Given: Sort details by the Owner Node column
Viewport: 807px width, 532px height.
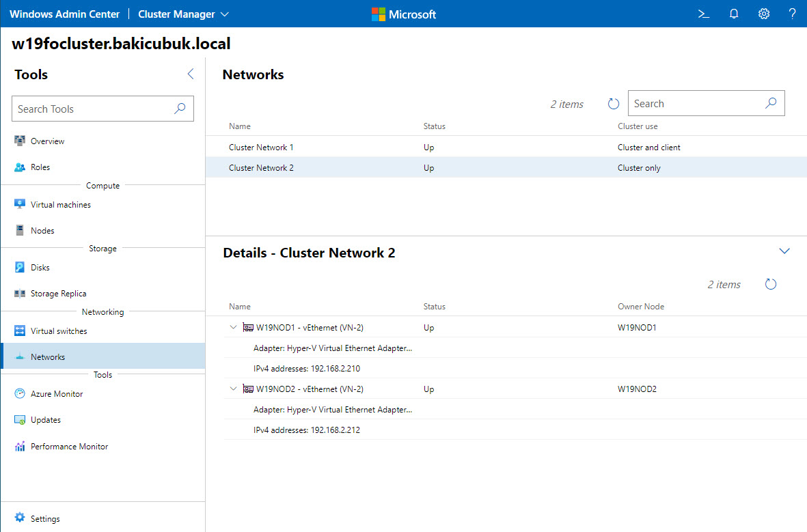Looking at the screenshot, I should (641, 306).
